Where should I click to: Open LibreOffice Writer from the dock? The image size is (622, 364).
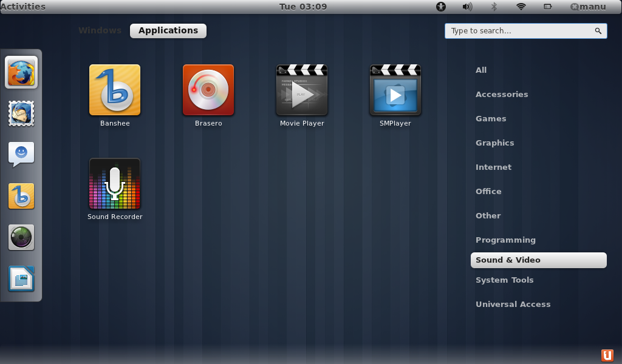click(x=21, y=278)
